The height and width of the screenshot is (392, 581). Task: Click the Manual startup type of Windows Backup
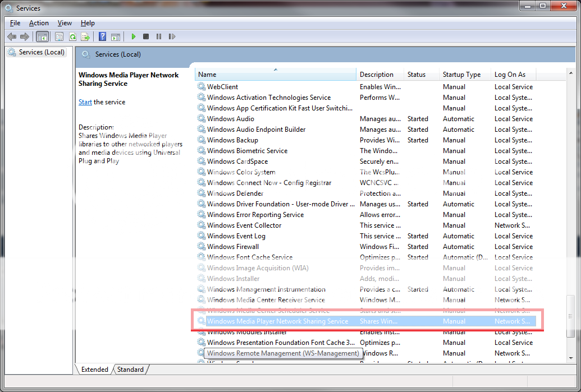click(454, 140)
